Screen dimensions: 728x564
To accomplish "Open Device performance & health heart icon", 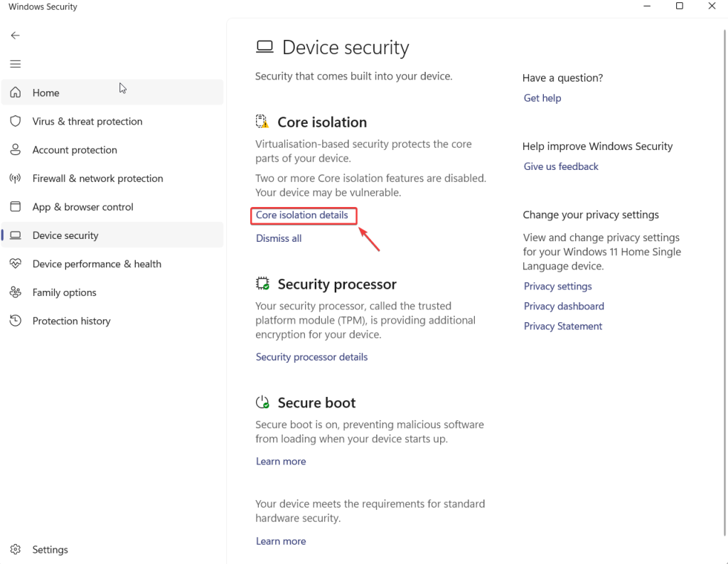I will [16, 264].
